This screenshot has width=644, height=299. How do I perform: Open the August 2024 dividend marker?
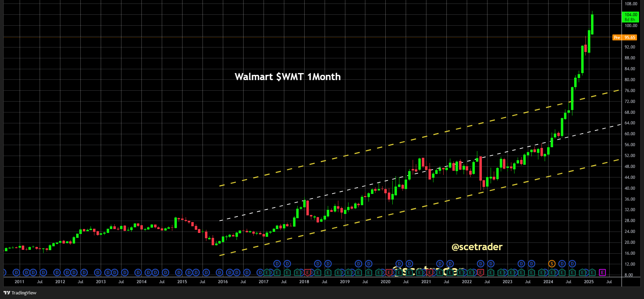pos(572,264)
